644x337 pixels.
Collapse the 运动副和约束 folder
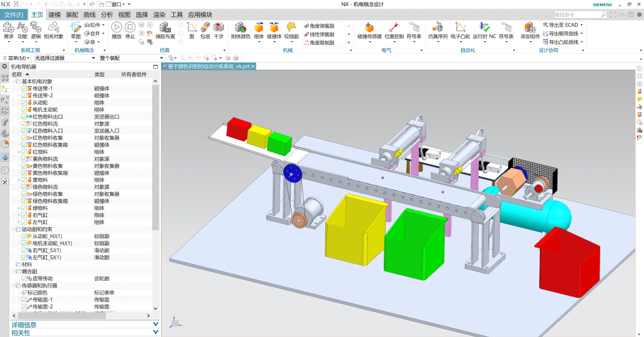pyautogui.click(x=14, y=229)
